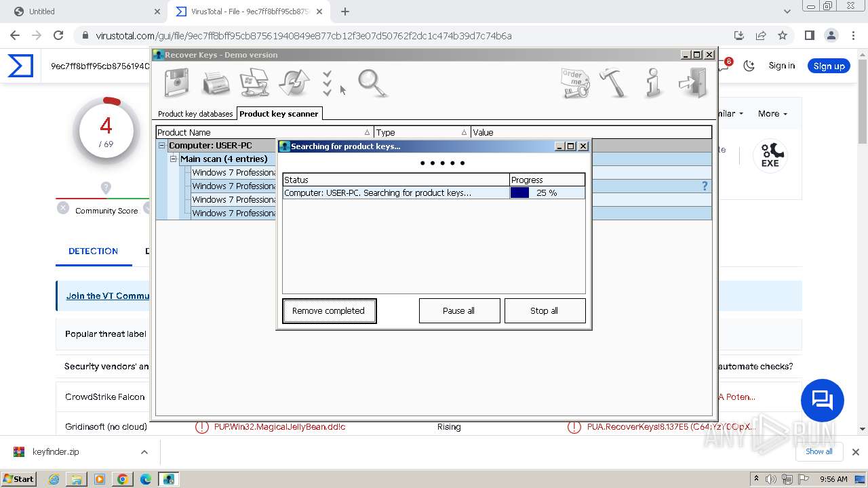Reload the VirusTotal page
Viewport: 868px width, 488px height.
[x=58, y=36]
